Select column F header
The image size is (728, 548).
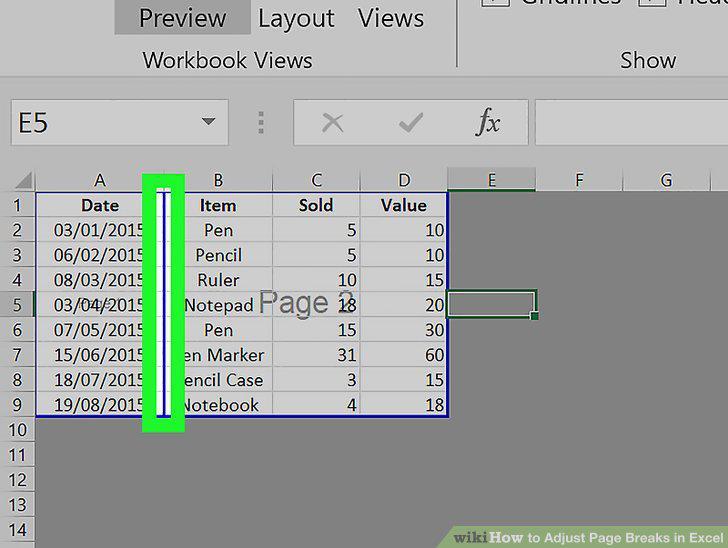(579, 180)
